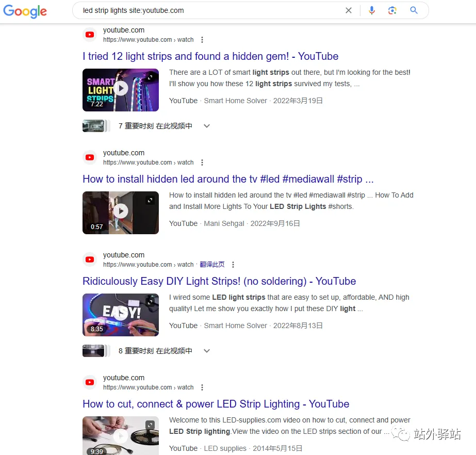Image resolution: width=476 pixels, height=455 pixels.
Task: Click YouTube favicon above 'How to install hidden led'
Action: (x=90, y=157)
